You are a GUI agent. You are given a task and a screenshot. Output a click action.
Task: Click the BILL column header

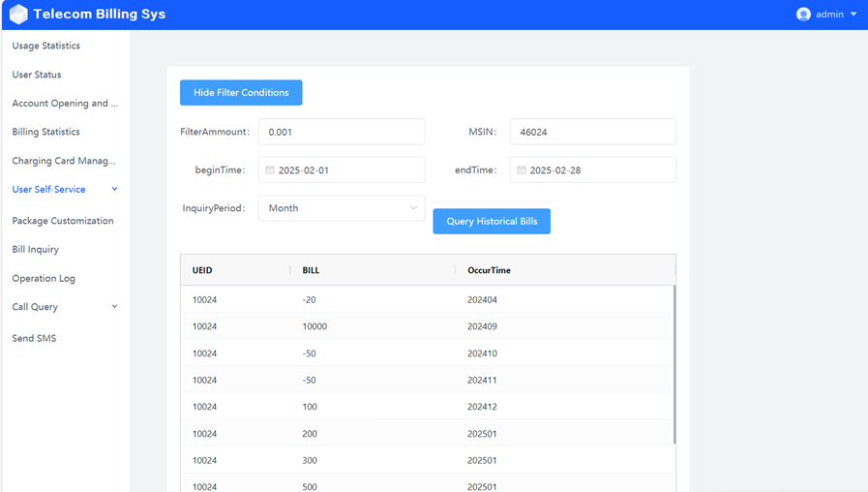(312, 271)
